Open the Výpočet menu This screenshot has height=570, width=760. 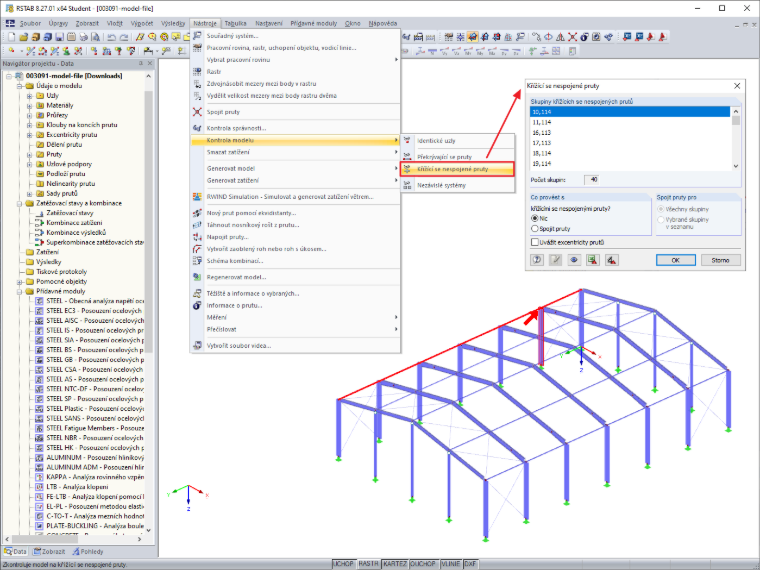click(x=142, y=23)
